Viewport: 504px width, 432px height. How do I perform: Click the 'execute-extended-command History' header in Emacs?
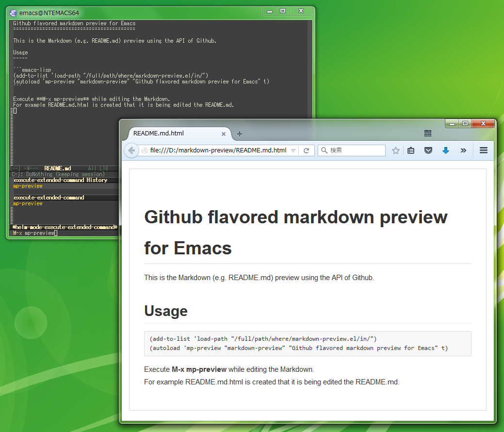(61, 180)
